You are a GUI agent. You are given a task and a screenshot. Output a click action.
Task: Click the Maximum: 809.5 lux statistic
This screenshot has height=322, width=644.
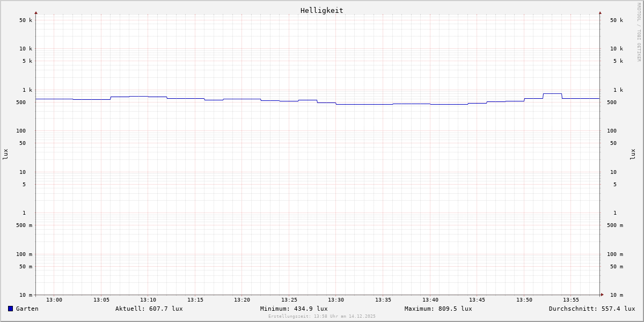pos(438,309)
